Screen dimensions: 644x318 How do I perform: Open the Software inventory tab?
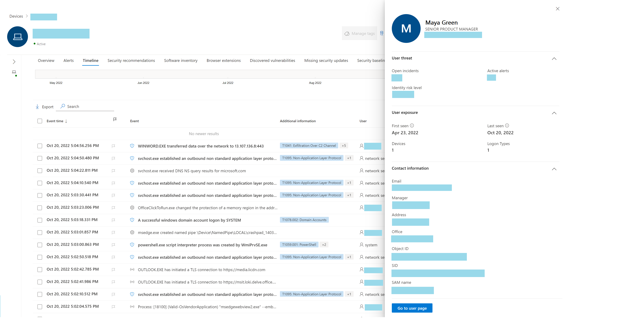coord(180,60)
